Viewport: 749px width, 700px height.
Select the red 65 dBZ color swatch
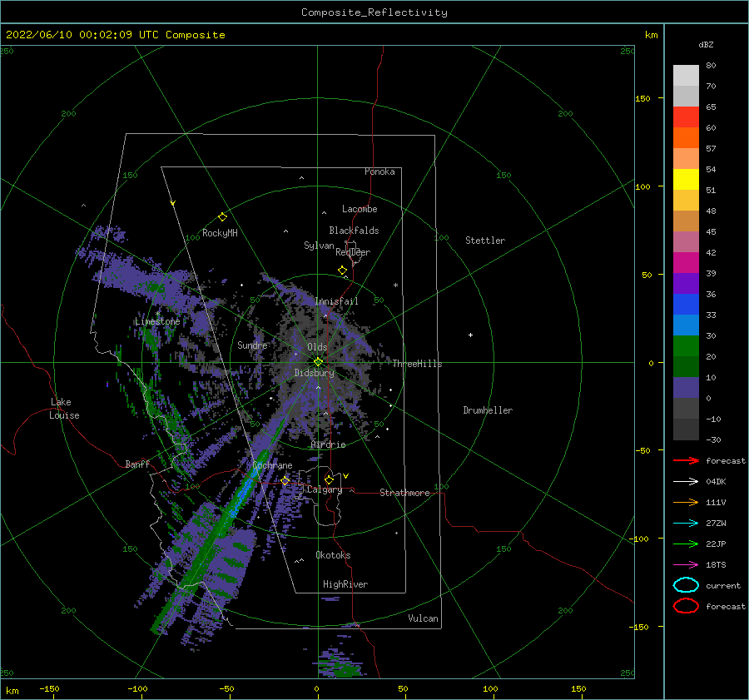coord(686,117)
